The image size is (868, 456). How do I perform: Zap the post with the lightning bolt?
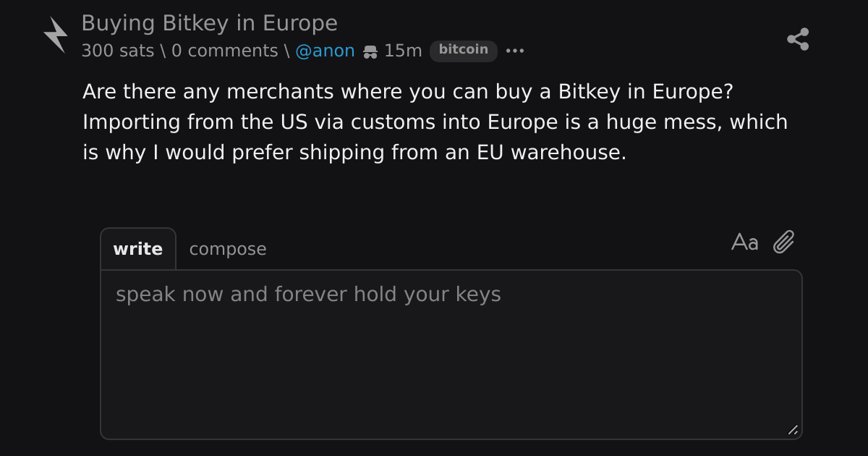pos(56,35)
